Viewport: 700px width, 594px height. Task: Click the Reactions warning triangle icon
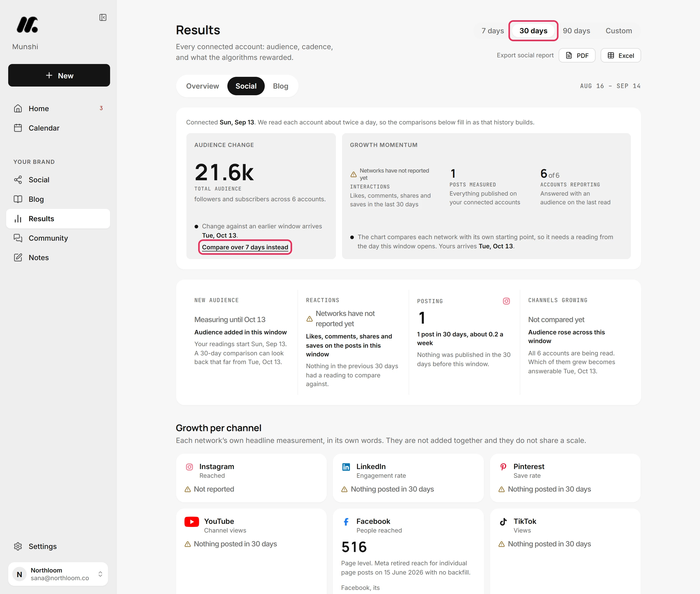(x=310, y=319)
